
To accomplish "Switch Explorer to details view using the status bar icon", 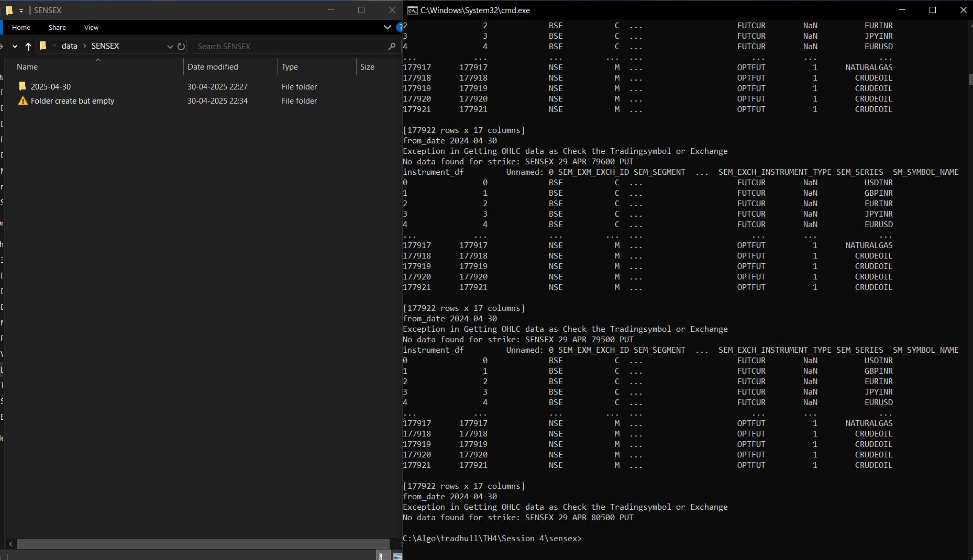I will pos(381,556).
